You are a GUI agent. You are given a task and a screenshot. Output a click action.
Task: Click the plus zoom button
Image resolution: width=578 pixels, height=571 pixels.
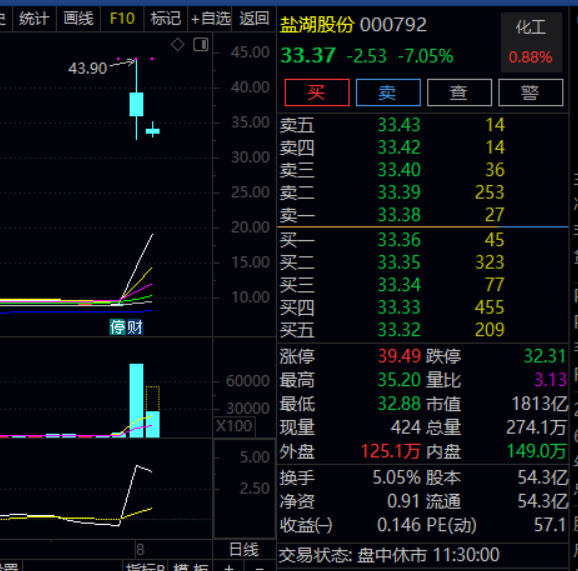coord(229,567)
